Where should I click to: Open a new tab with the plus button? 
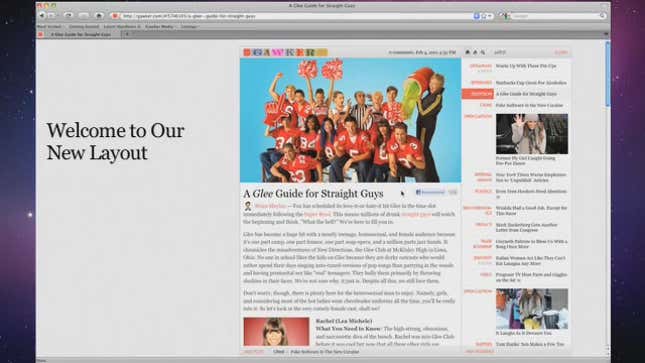(127, 35)
